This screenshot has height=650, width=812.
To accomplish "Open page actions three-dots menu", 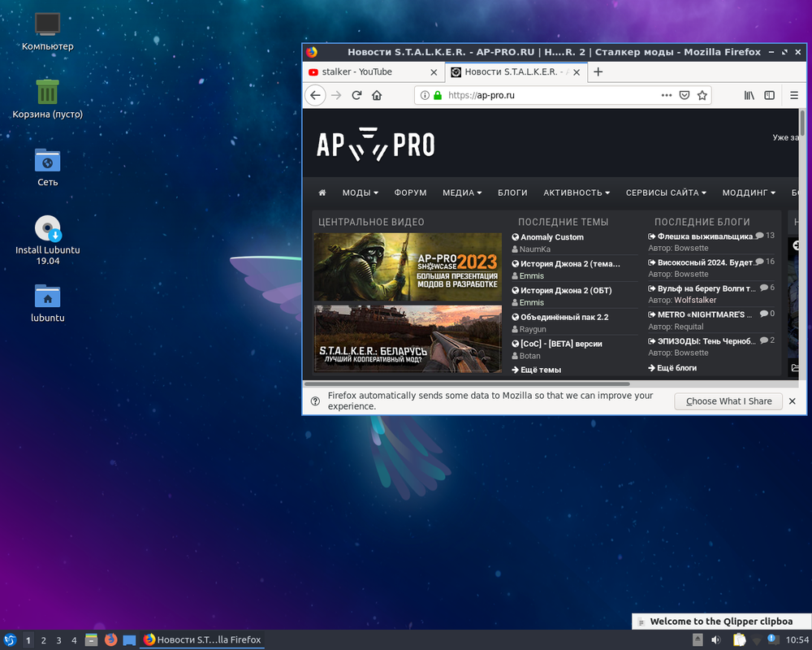I will 667,95.
